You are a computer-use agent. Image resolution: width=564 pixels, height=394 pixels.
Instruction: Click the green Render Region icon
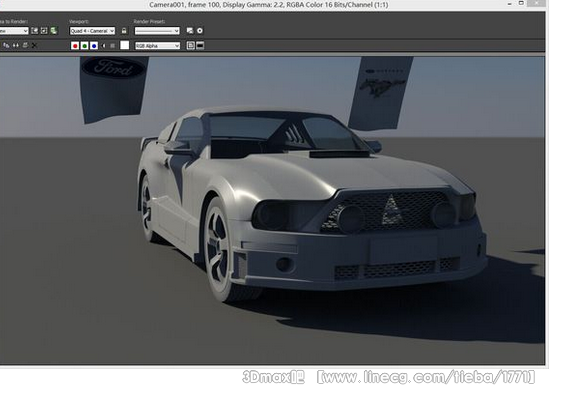coord(54,31)
